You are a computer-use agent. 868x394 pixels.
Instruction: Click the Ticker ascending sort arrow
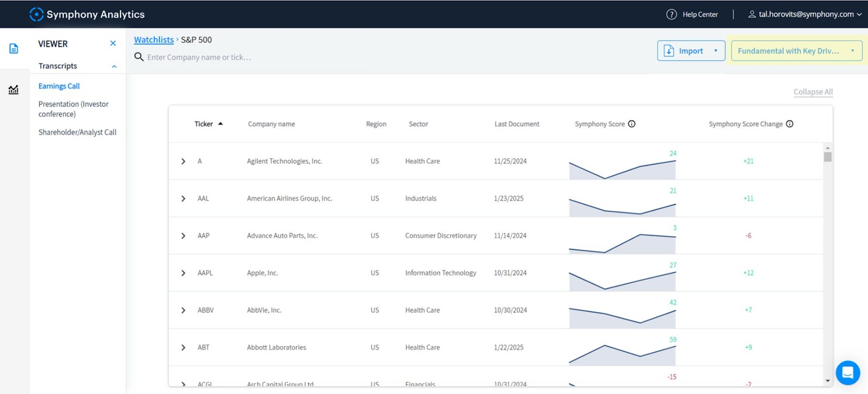221,124
